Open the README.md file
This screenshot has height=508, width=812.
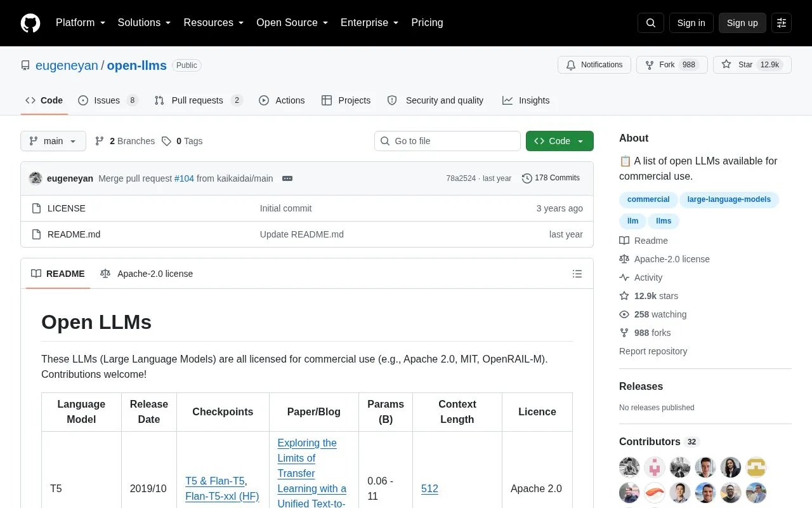pos(74,234)
